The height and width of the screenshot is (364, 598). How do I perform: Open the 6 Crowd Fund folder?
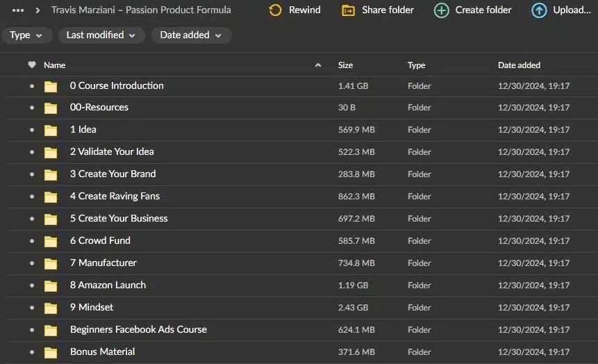(x=100, y=241)
